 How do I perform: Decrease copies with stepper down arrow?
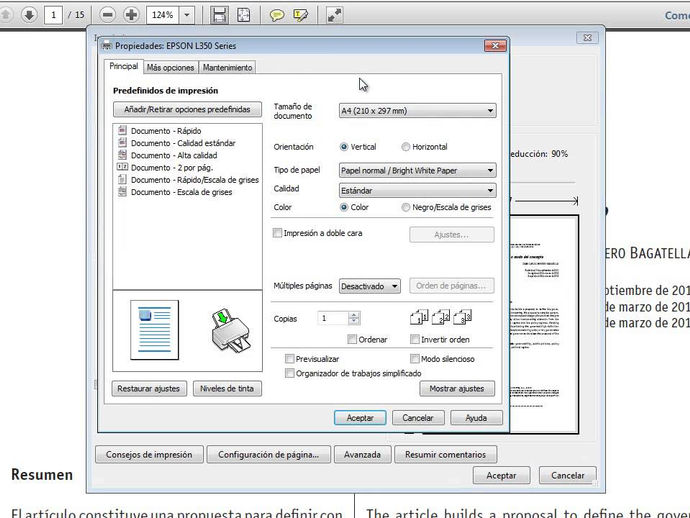coord(354,322)
